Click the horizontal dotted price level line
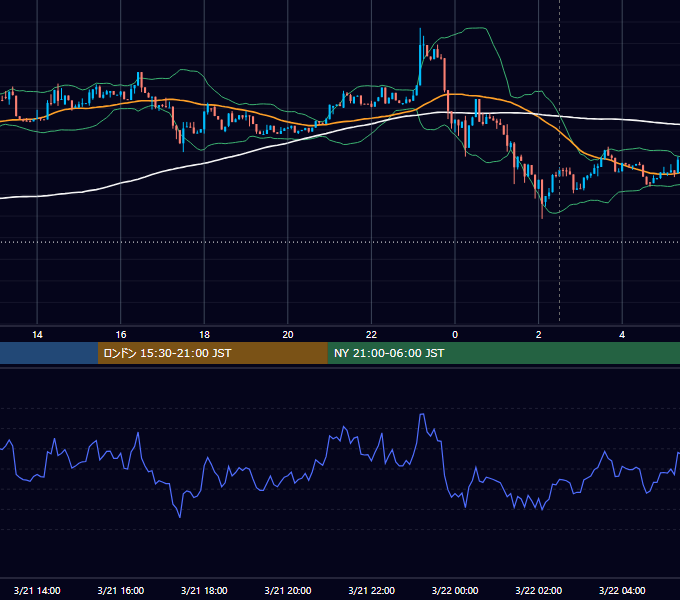This screenshot has width=680, height=600. click(340, 242)
